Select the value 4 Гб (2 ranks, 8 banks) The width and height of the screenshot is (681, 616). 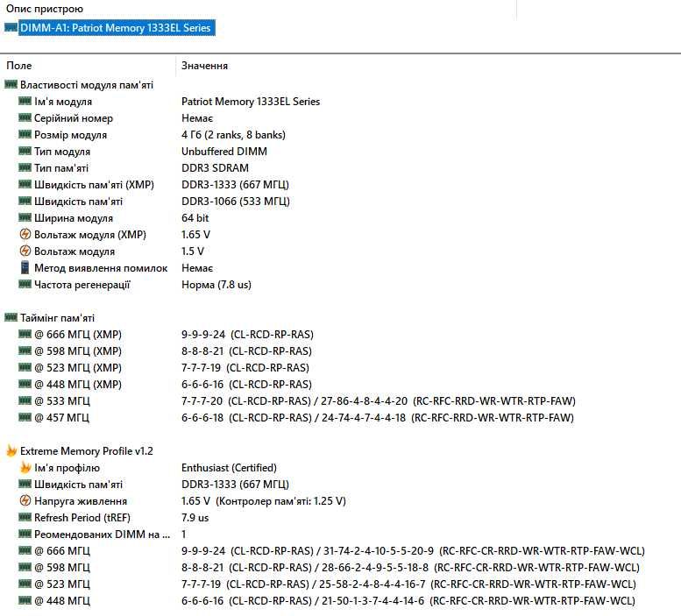point(233,135)
